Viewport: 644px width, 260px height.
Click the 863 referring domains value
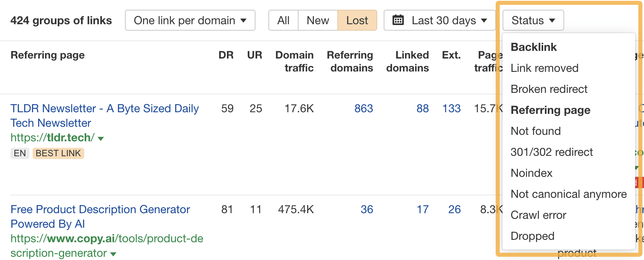pyautogui.click(x=363, y=109)
